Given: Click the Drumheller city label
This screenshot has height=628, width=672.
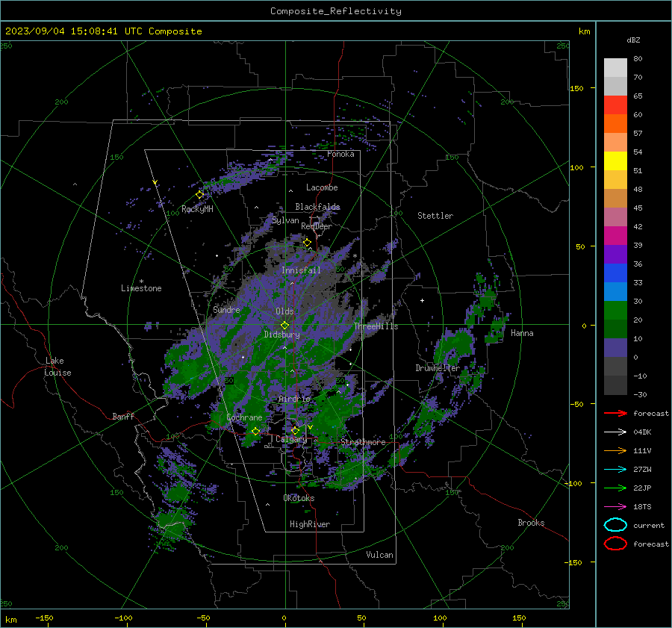Looking at the screenshot, I should [438, 368].
